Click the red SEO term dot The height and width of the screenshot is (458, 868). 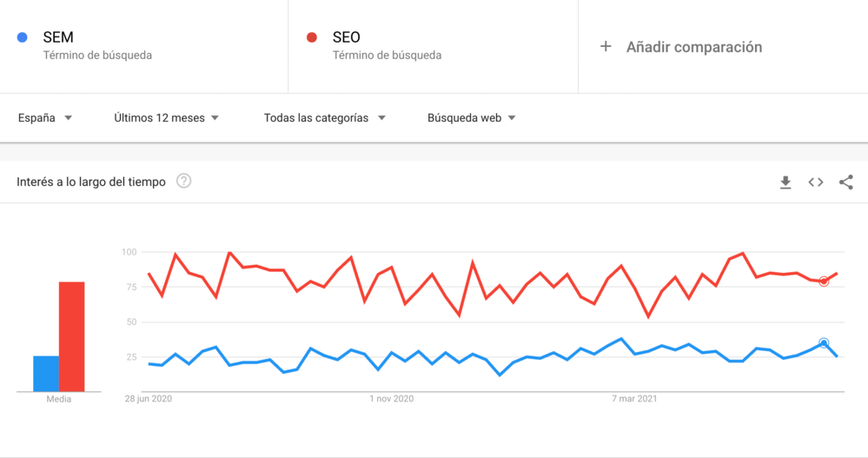(312, 37)
